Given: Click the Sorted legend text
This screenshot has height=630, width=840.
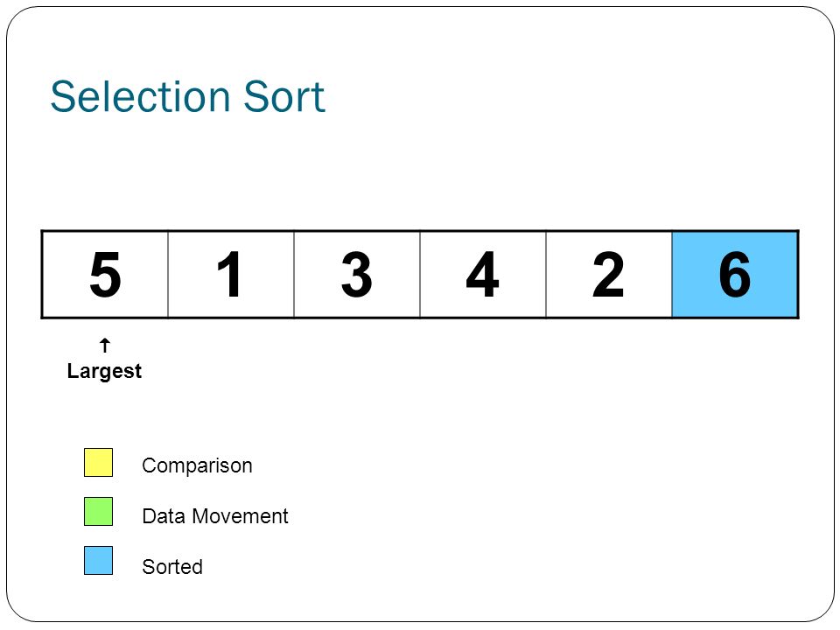Looking at the screenshot, I should tap(172, 567).
